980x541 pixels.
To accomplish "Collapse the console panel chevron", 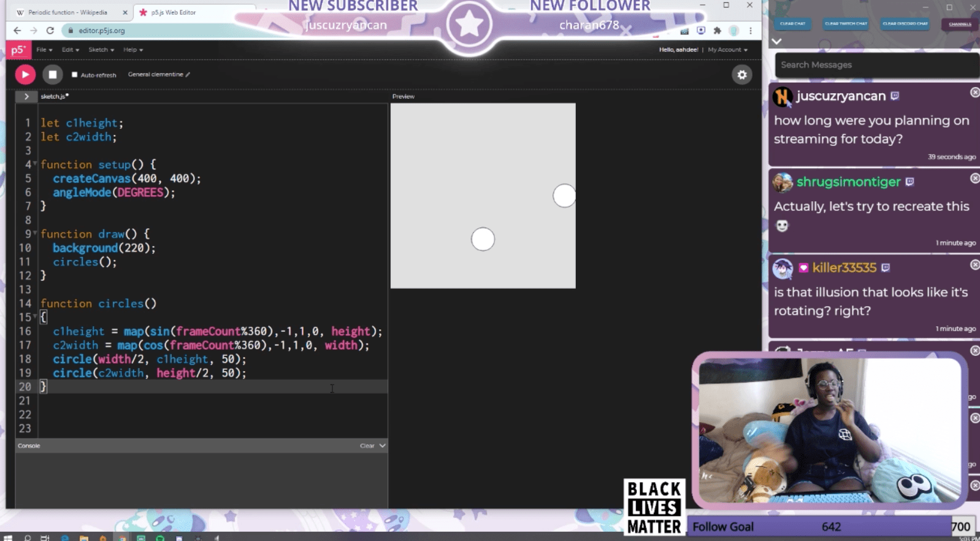I will pos(383,446).
